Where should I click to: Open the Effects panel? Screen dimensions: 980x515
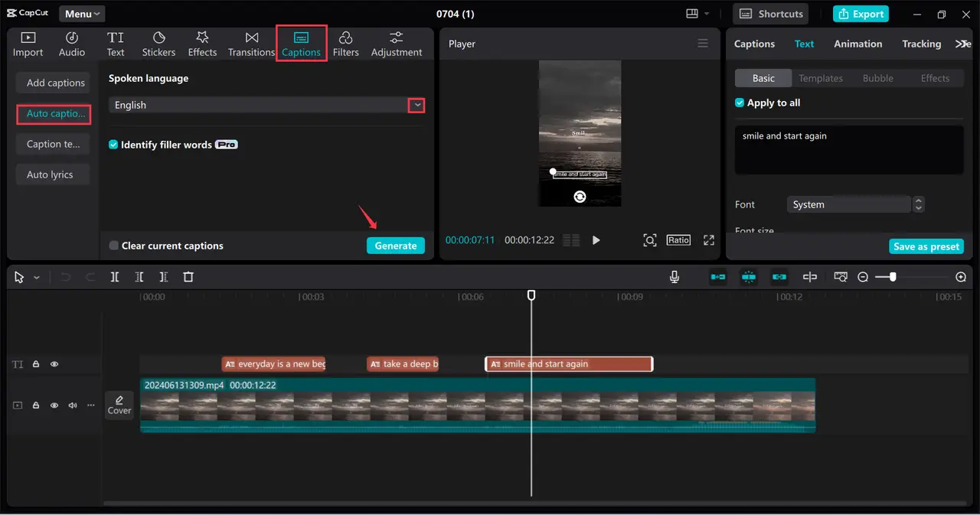[x=202, y=44]
